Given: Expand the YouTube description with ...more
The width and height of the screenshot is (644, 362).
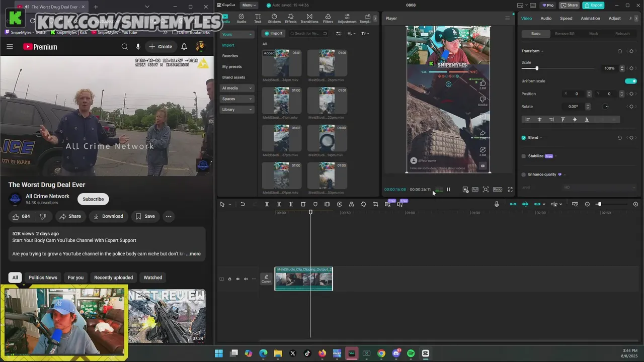Looking at the screenshot, I should pyautogui.click(x=193, y=254).
